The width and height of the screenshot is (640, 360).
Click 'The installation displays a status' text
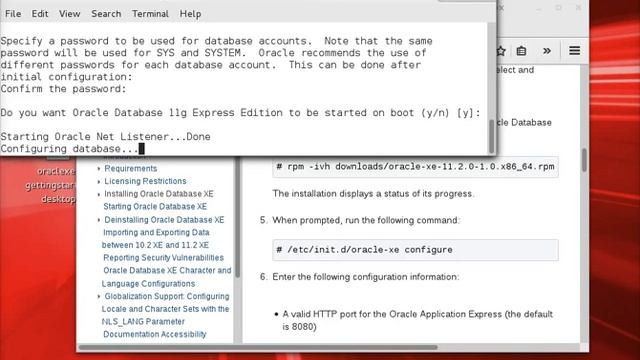coord(373,193)
